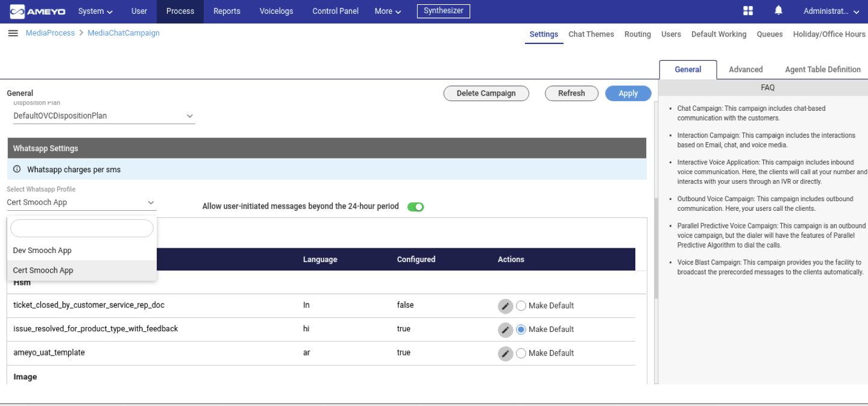Click the notification bell icon
The image size is (868, 406).
click(778, 10)
